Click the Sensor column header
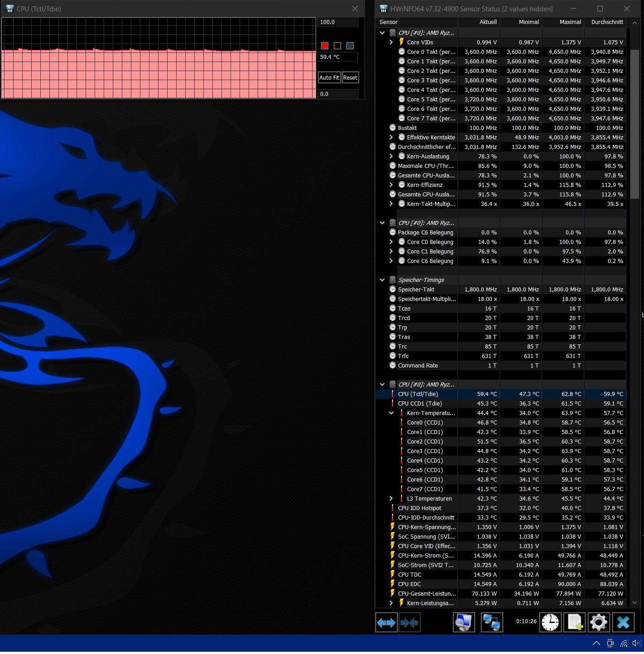 [417, 22]
